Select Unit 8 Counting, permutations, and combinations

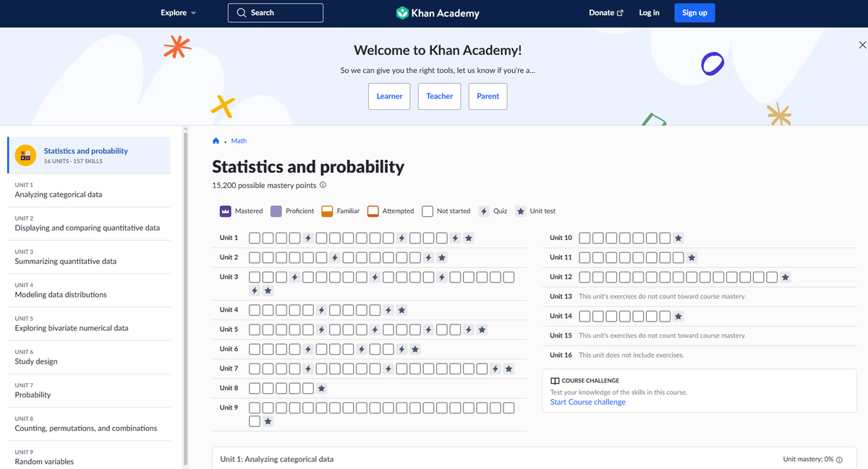89,423
